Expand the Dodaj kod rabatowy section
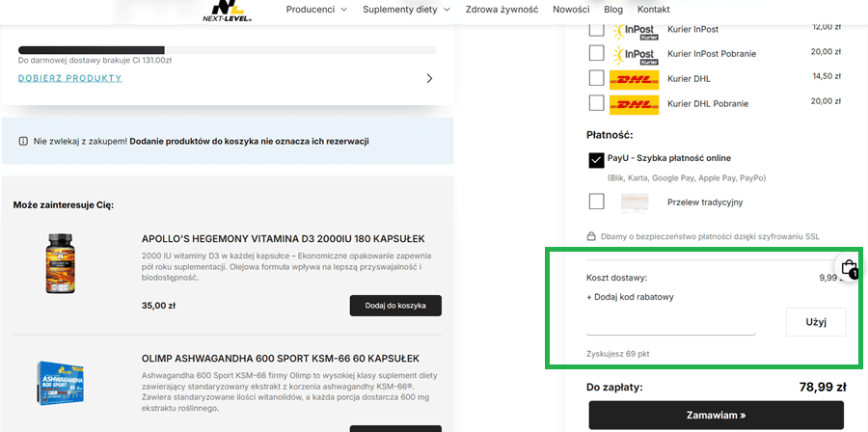Image resolution: width=868 pixels, height=432 pixels. pyautogui.click(x=630, y=297)
